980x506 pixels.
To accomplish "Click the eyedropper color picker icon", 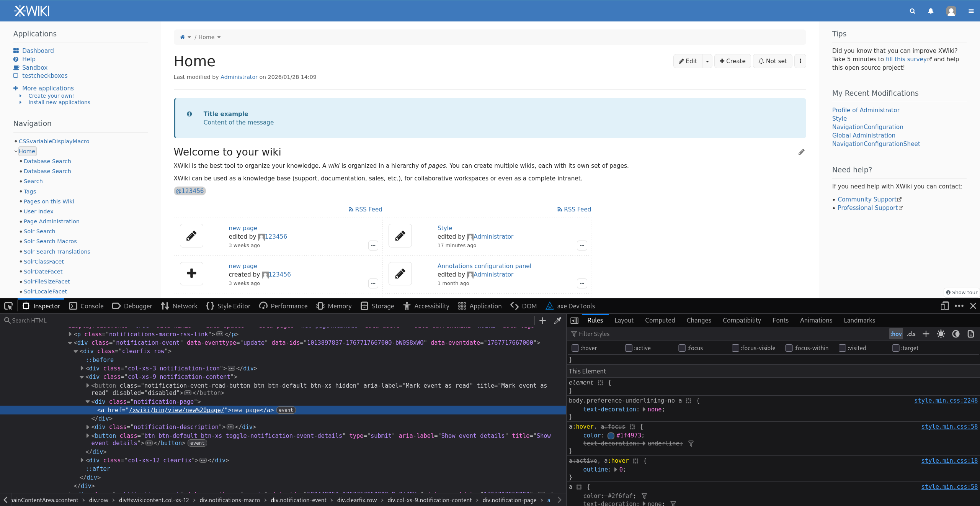I will [x=557, y=321].
